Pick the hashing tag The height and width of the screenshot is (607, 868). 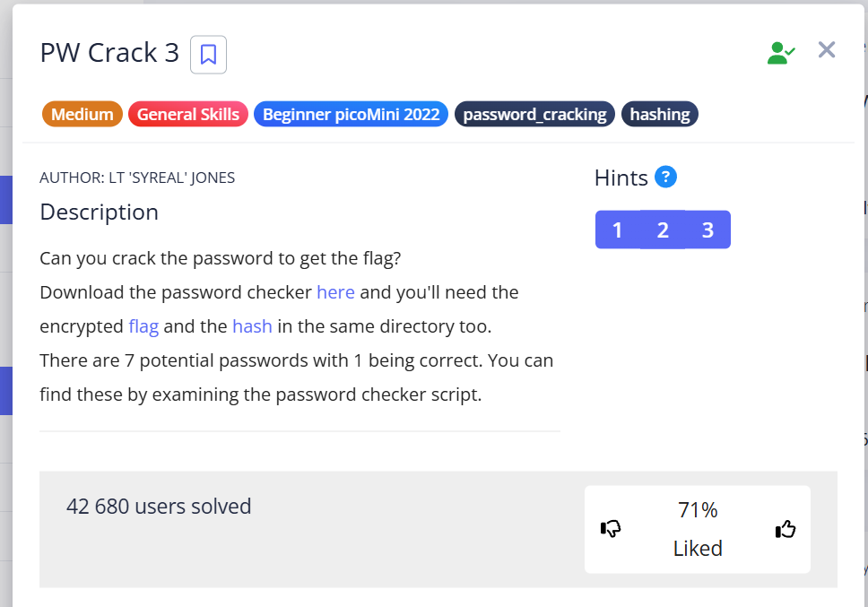[x=660, y=114]
